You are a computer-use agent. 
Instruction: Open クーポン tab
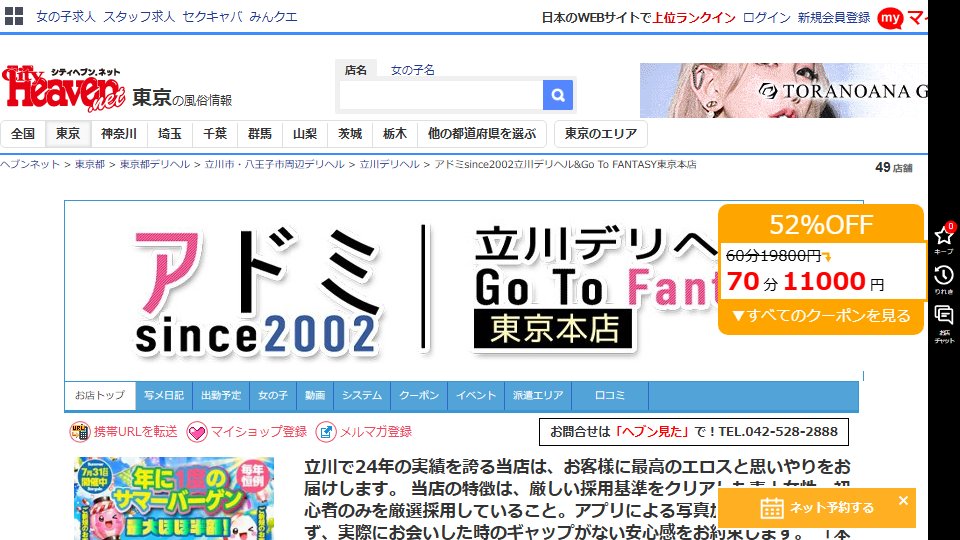(419, 396)
